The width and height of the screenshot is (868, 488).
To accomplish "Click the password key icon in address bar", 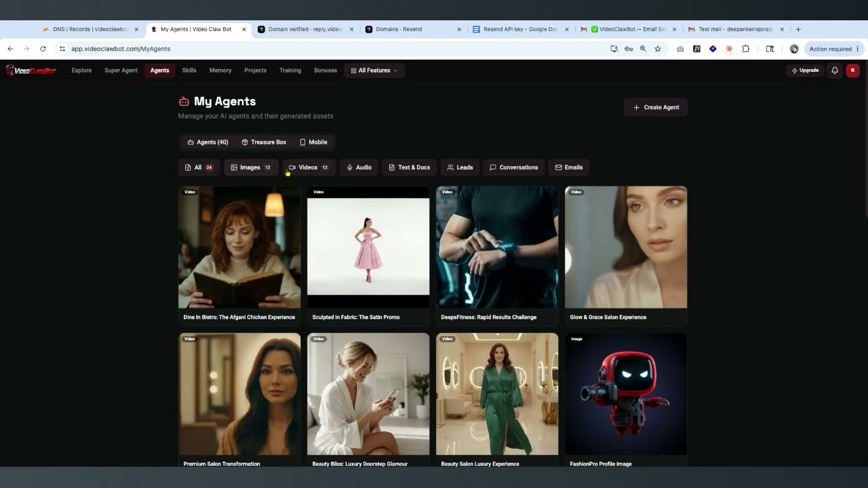I will point(629,49).
